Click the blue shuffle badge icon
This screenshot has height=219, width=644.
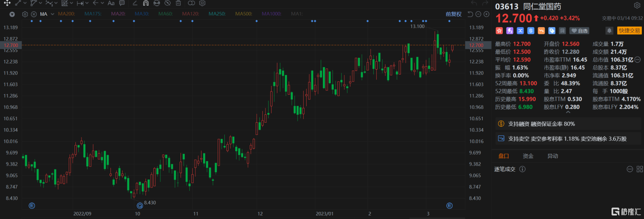tap(520, 31)
